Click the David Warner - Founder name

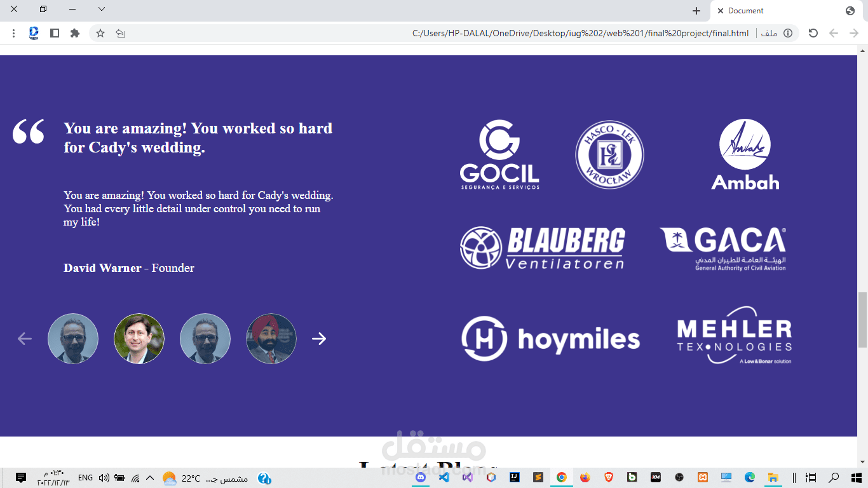[129, 268]
